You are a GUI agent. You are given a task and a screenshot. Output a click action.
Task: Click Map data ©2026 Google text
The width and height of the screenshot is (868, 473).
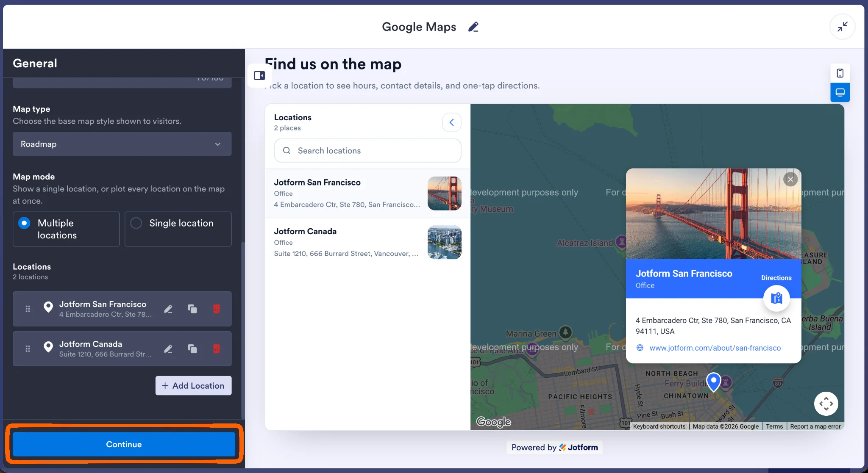pos(726,426)
